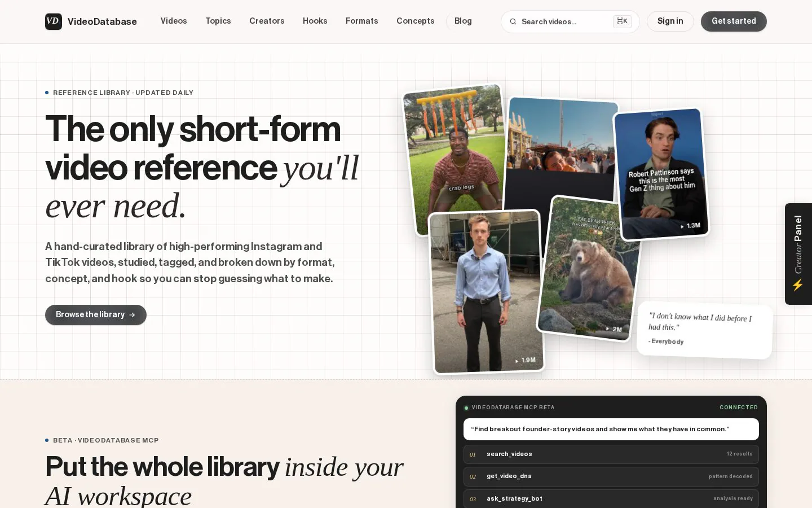
Task: Click the VD logo icon
Action: coord(54,21)
